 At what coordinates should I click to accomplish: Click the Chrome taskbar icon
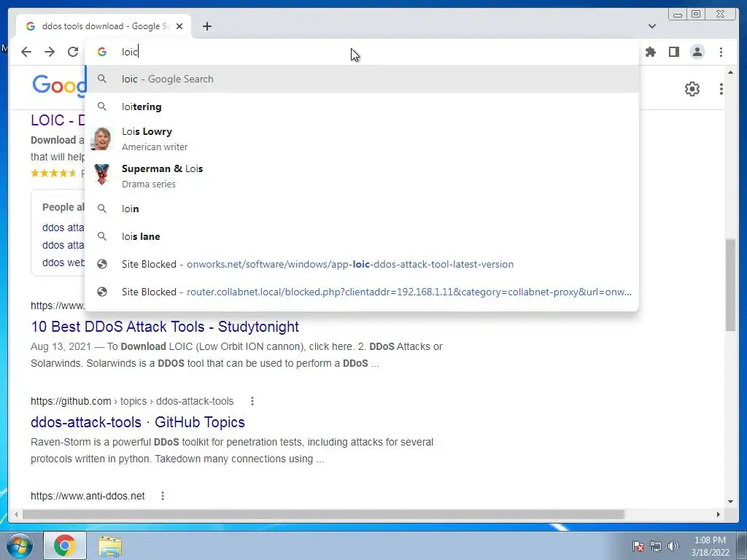(x=65, y=545)
